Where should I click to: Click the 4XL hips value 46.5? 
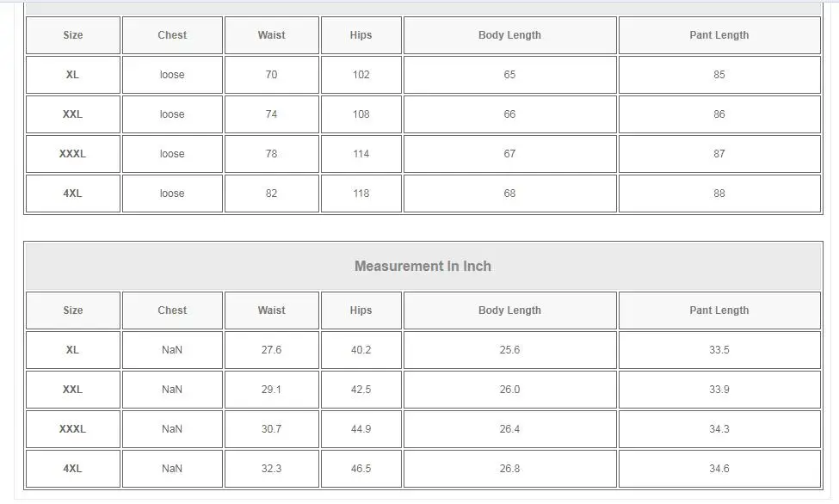(361, 469)
